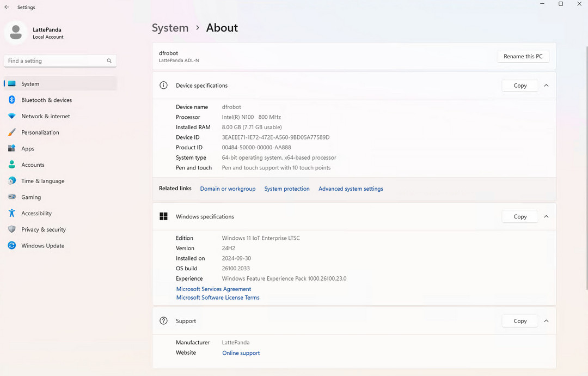
Task: Click the back arrow in Settings
Action: 7,7
